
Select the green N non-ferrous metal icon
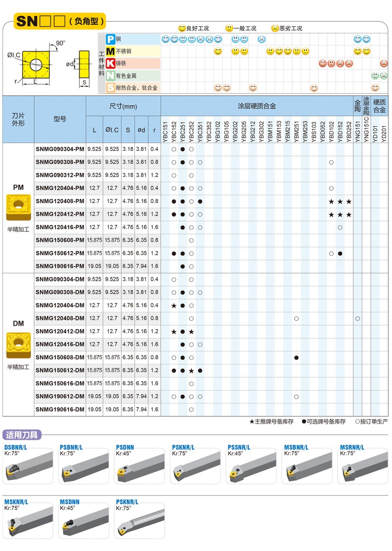111,75
